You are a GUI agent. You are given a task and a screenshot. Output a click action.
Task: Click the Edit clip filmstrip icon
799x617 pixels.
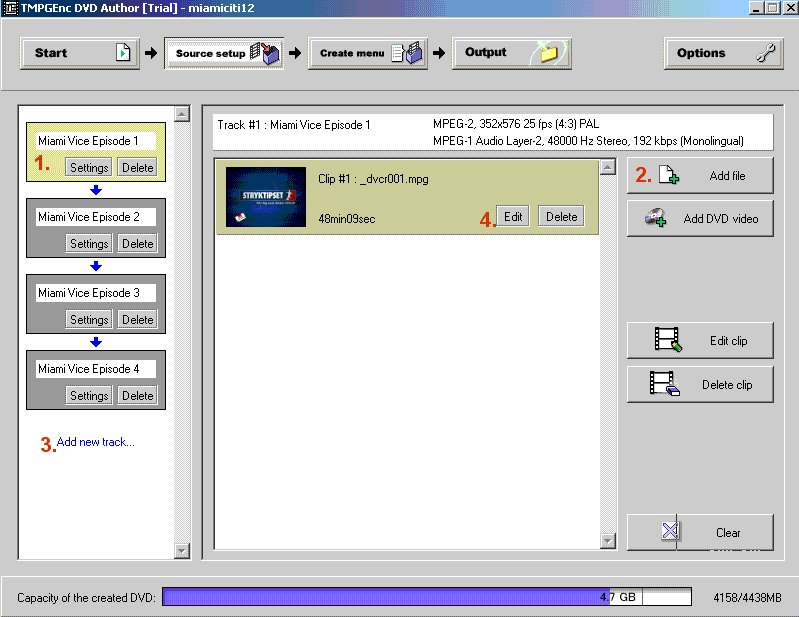click(x=668, y=339)
